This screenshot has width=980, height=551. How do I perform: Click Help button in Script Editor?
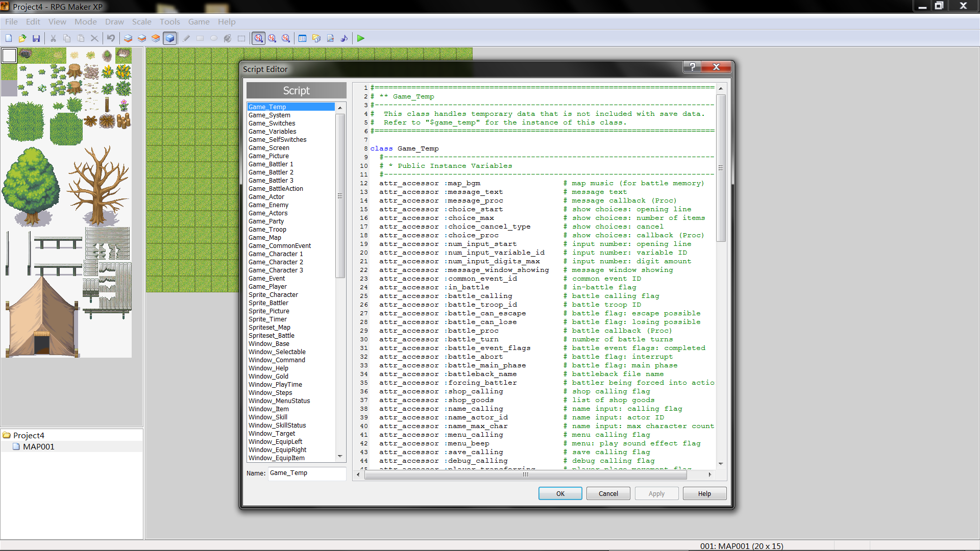tap(704, 493)
